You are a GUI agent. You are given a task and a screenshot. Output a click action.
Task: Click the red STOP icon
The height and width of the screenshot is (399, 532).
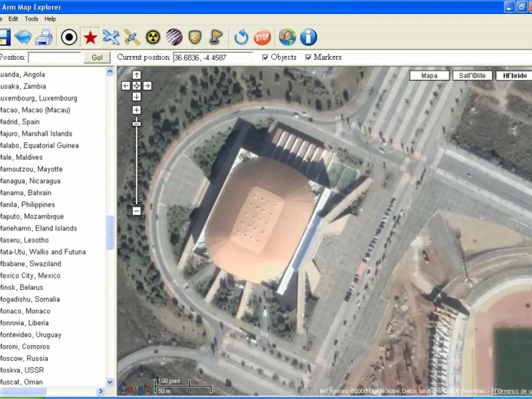[262, 37]
